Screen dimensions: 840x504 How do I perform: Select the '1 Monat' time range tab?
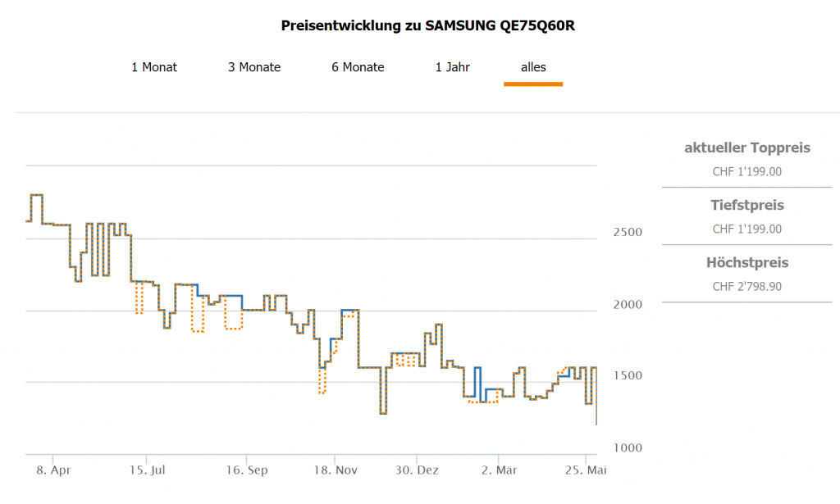click(x=154, y=67)
